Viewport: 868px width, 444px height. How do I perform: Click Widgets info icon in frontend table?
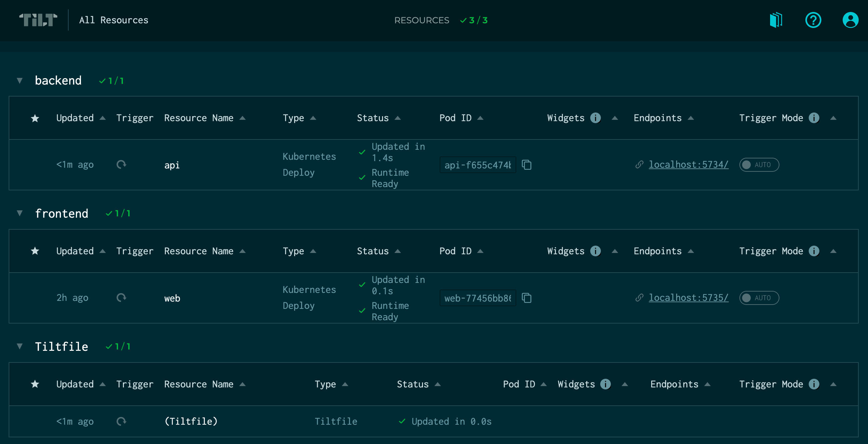pyautogui.click(x=596, y=251)
